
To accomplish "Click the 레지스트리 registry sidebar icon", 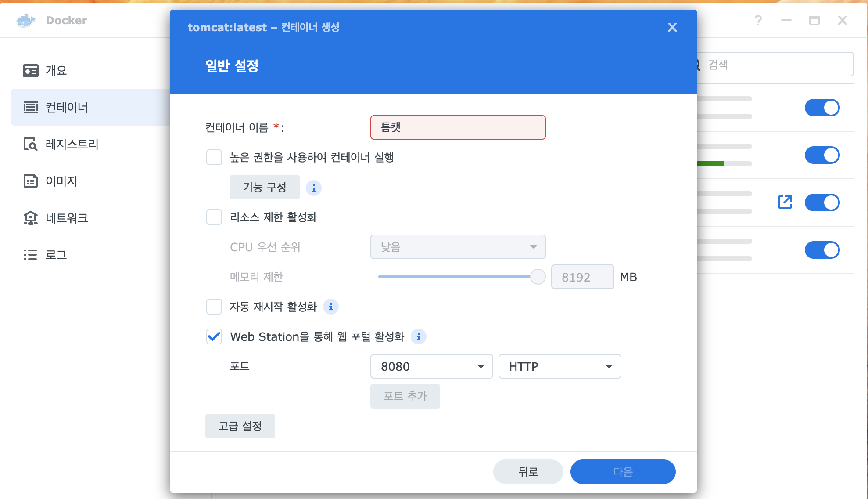I will tap(30, 144).
